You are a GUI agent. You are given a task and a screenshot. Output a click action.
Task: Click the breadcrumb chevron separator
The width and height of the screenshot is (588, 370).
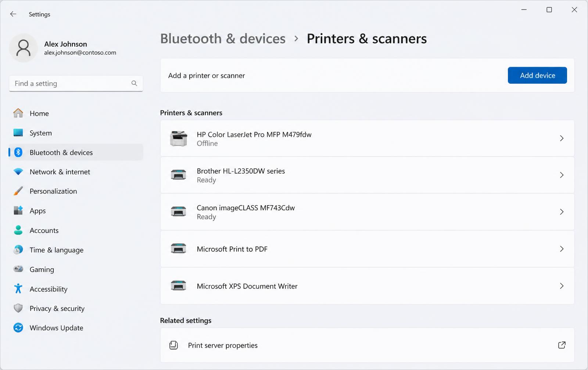pyautogui.click(x=296, y=39)
